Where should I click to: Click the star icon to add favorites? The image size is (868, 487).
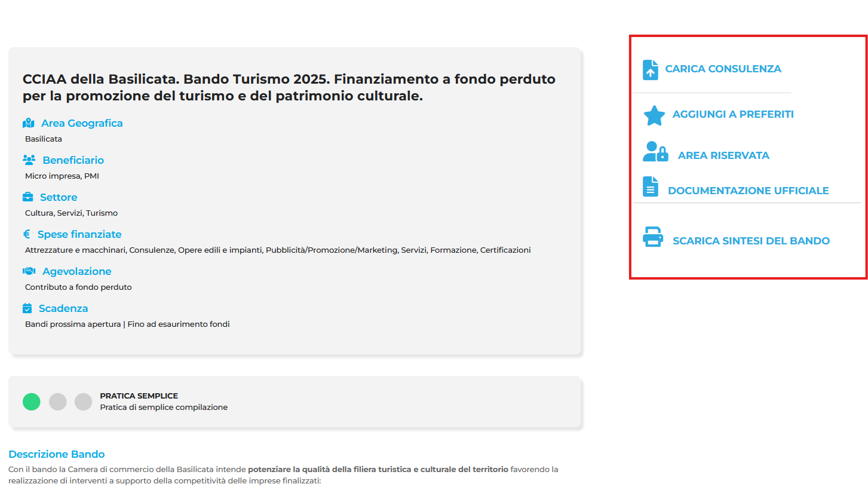(654, 115)
